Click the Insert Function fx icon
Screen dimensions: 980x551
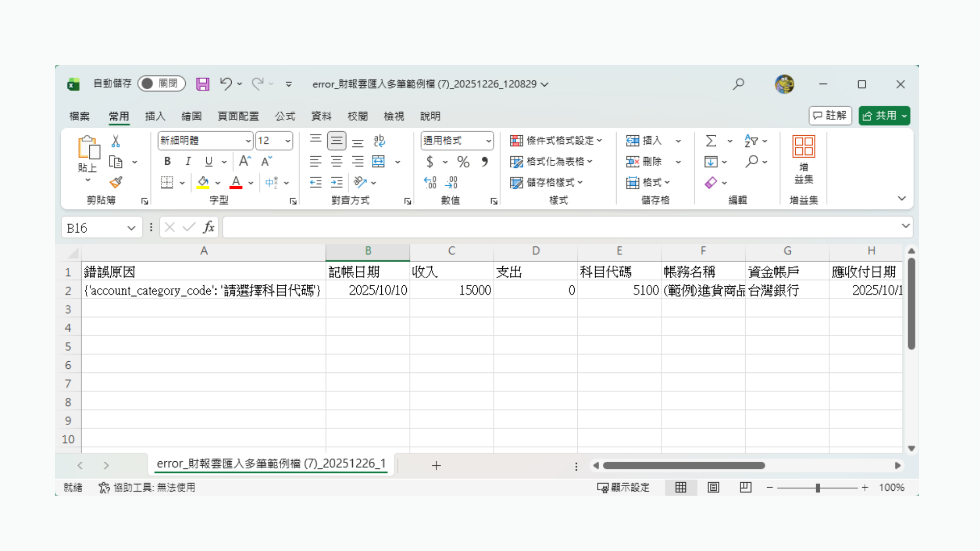coord(208,228)
